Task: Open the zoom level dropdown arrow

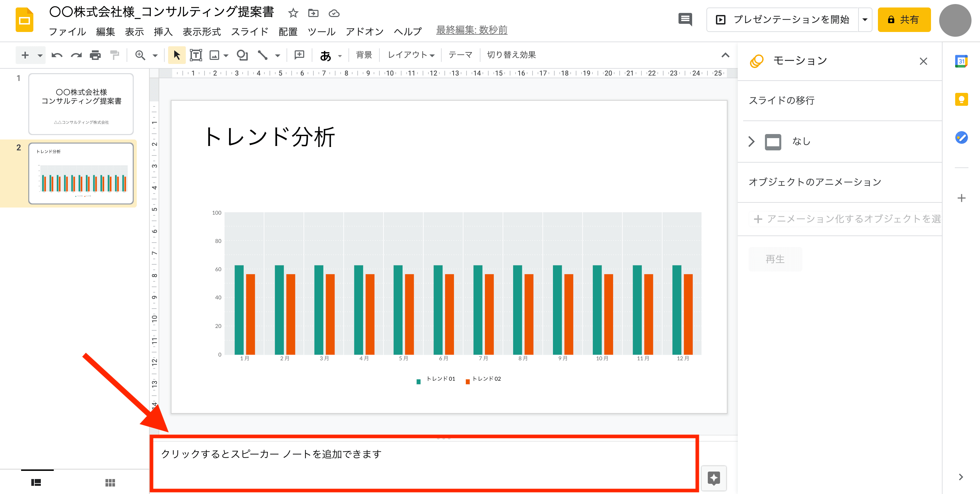Action: [155, 56]
